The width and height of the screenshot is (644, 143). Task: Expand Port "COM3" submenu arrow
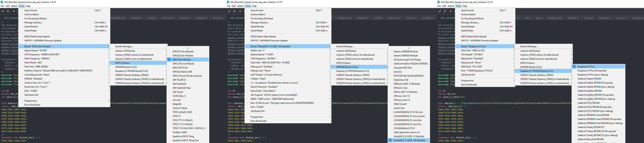(x=109, y=91)
